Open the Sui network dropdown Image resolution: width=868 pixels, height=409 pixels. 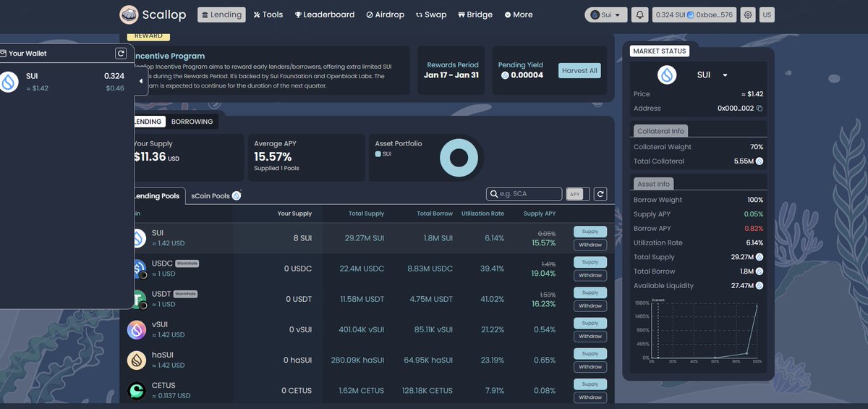pyautogui.click(x=606, y=14)
